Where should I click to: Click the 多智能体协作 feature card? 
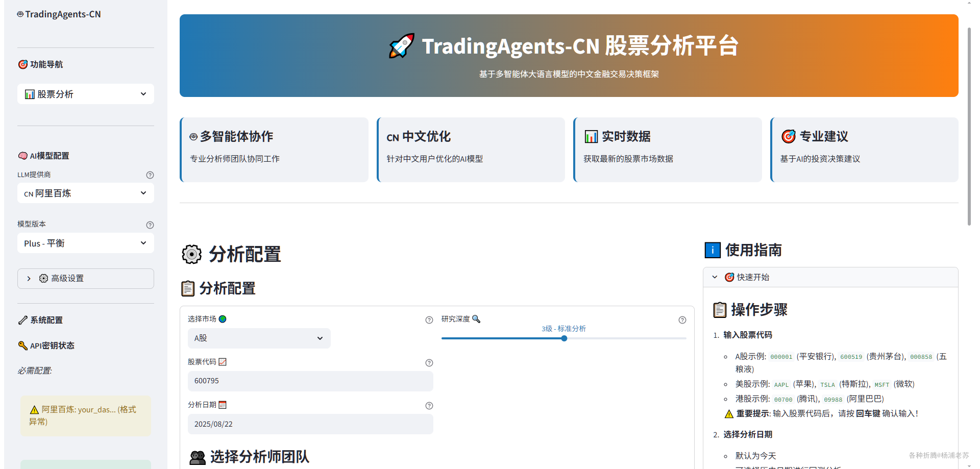click(x=274, y=150)
